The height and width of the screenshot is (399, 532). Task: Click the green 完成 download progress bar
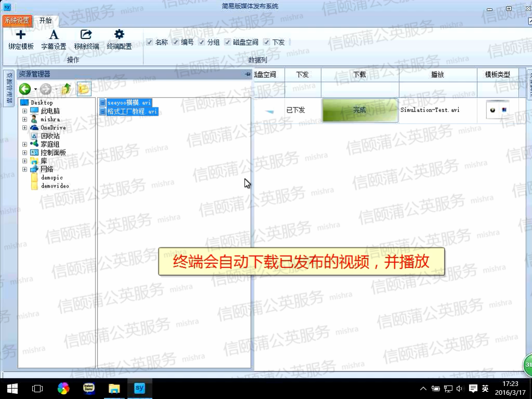[x=360, y=110]
